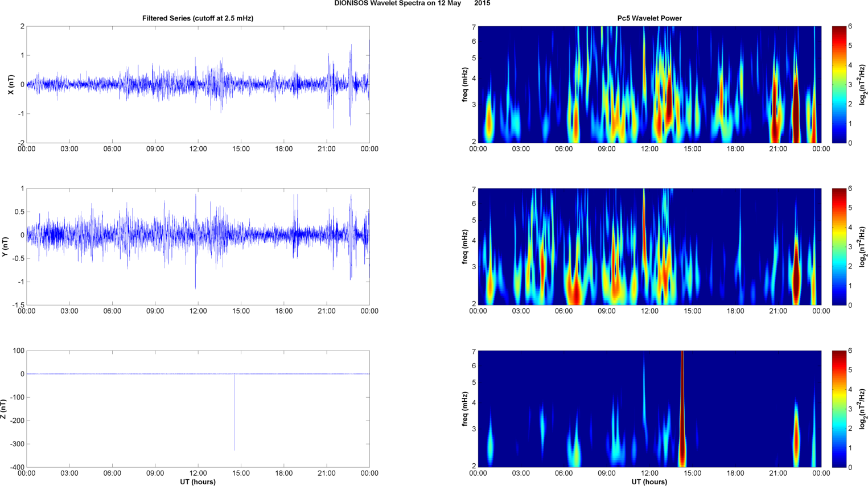Screen dimensions: 868x486
Task: Click 'UT (hours)' label under Z series plot
Action: pos(198,482)
